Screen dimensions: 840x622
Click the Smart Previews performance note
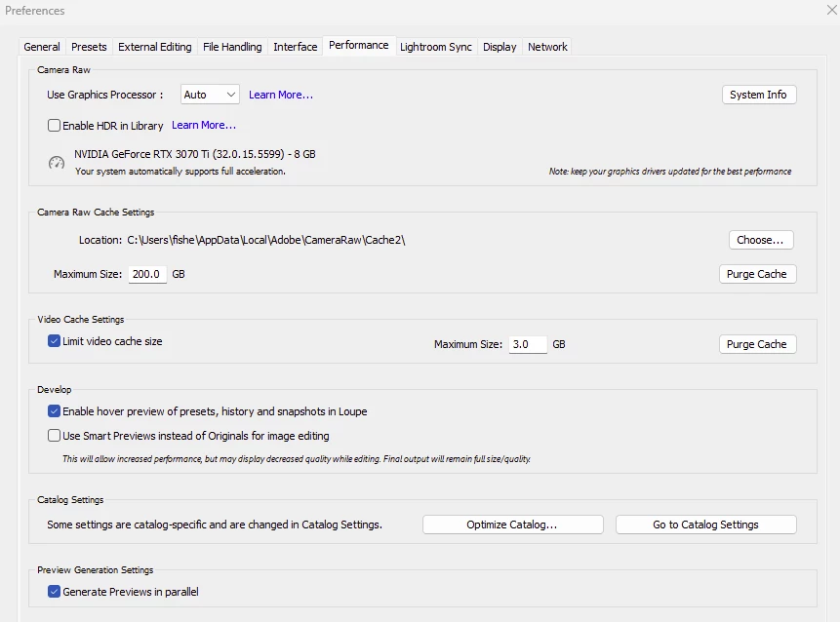[297, 459]
